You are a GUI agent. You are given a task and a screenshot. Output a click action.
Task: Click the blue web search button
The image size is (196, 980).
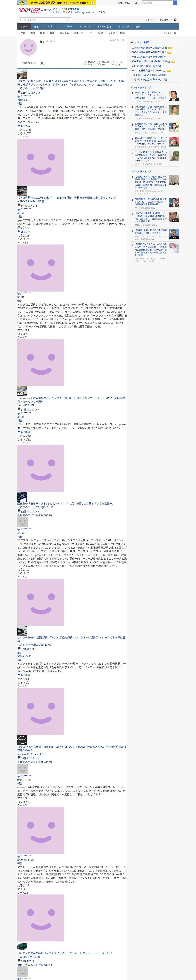175,3
